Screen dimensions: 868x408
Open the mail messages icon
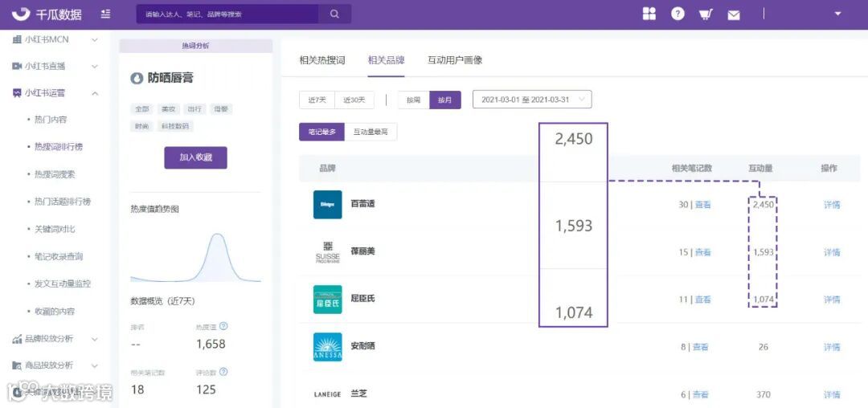734,15
